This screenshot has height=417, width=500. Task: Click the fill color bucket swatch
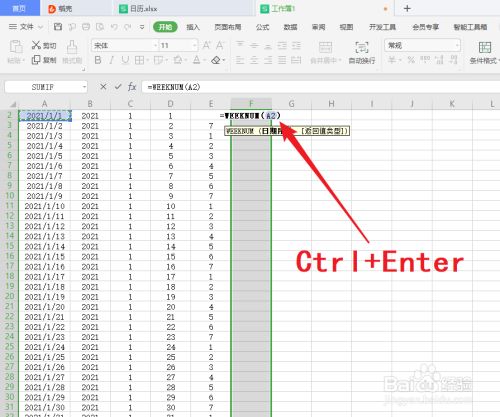click(x=177, y=60)
